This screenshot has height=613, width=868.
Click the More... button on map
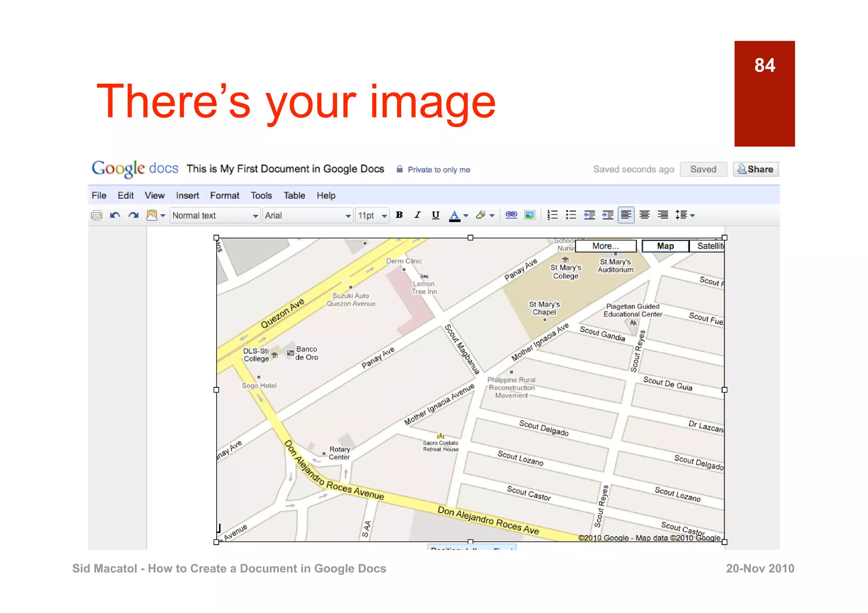(606, 246)
